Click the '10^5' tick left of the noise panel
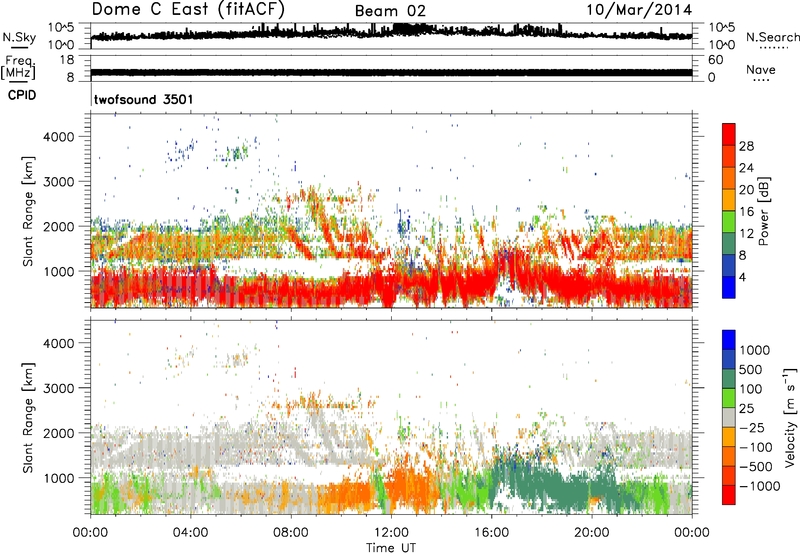Screen dimensions: 800x554 (61, 27)
